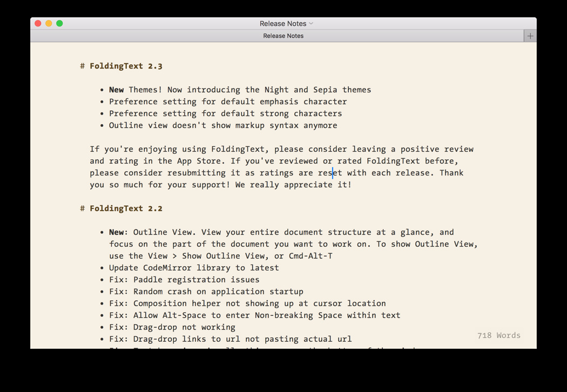Click "Preference setting for default emphasis character"
This screenshot has height=392, width=567.
(x=228, y=102)
